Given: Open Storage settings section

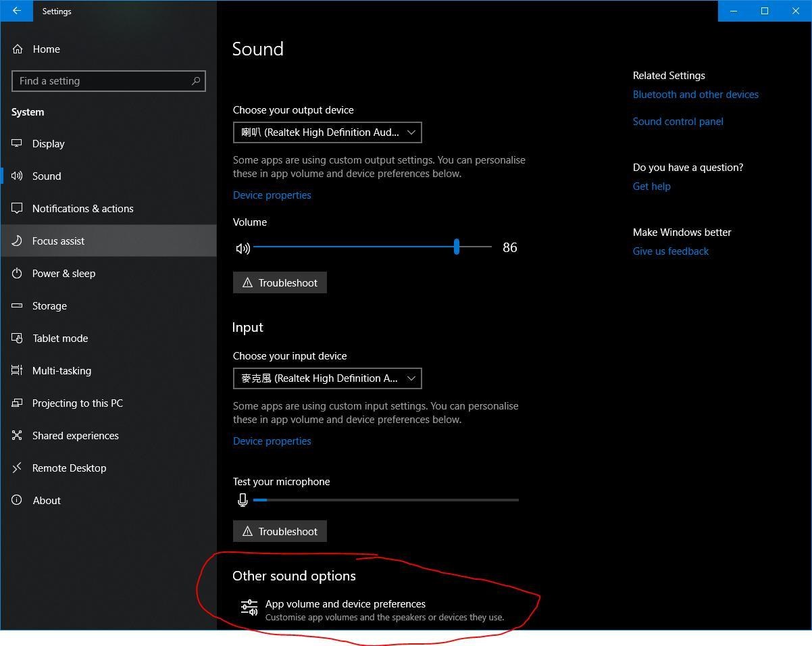Looking at the screenshot, I should pos(49,306).
